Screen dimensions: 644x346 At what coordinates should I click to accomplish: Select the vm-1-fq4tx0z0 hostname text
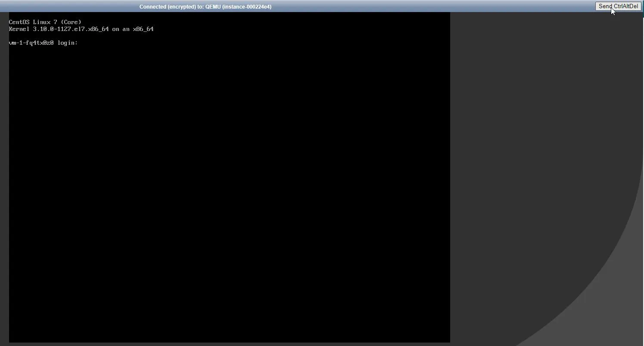coord(32,43)
